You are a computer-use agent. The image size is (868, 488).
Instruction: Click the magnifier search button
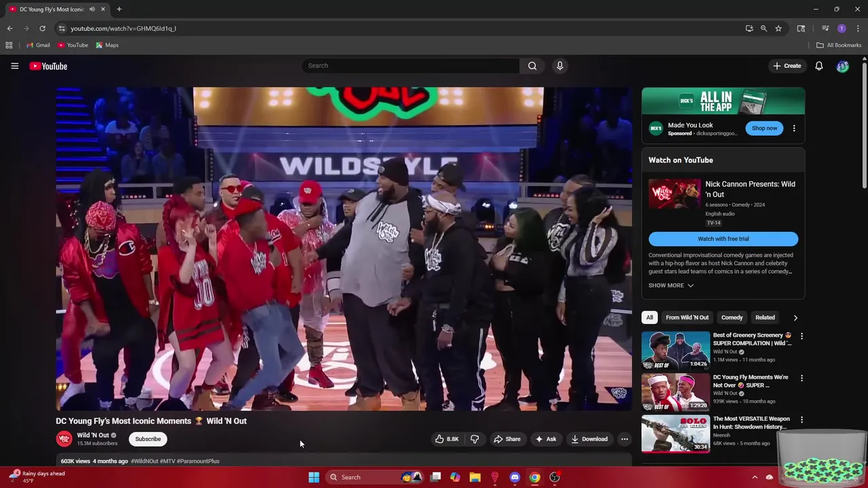click(x=532, y=66)
